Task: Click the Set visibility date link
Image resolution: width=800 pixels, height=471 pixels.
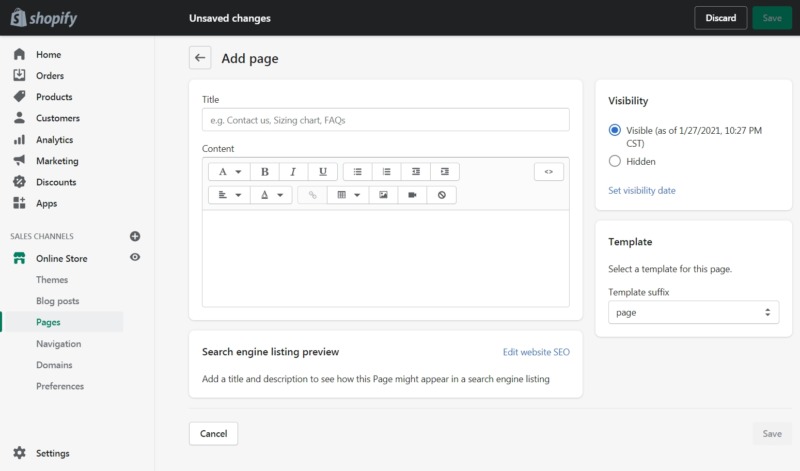Action: [x=642, y=190]
